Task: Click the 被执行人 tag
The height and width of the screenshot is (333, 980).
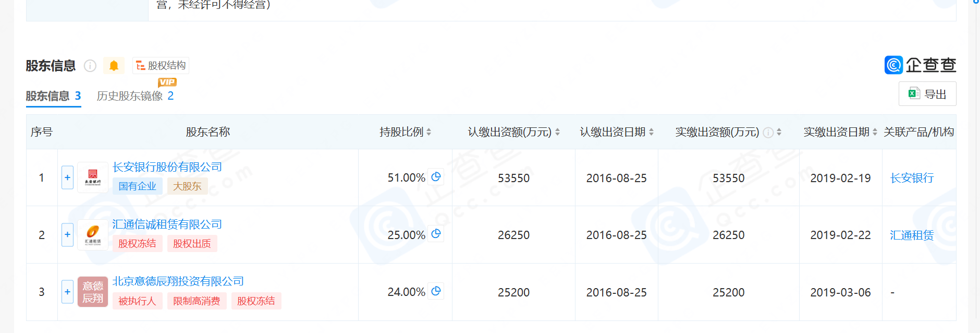Action: tap(138, 301)
